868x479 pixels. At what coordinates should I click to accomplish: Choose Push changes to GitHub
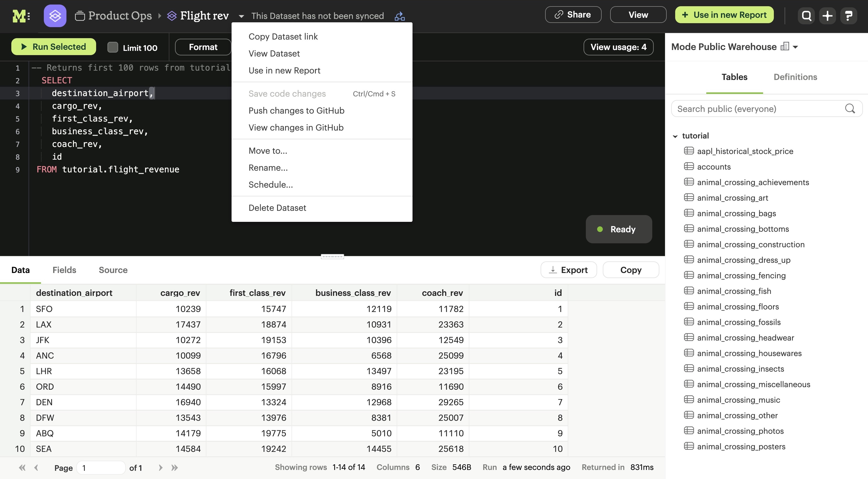point(296,110)
